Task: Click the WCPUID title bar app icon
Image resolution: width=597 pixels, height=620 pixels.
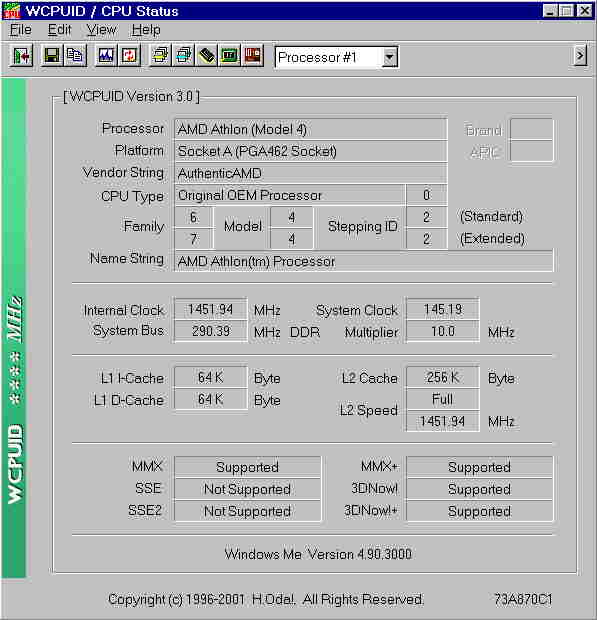Action: (x=11, y=11)
